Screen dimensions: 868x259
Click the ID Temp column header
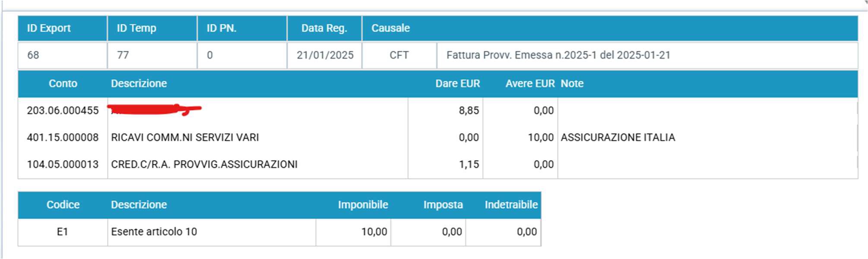(152, 28)
